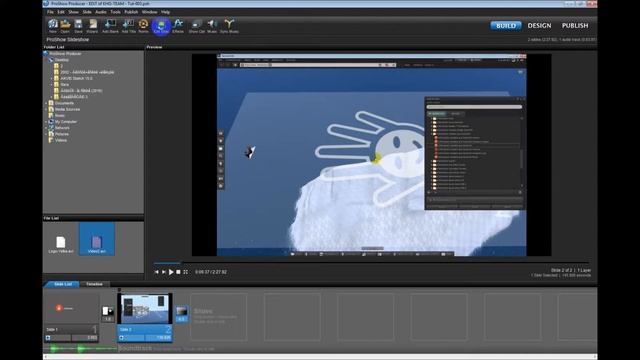Screen dimensions: 640x360
Task: Open the Window menu
Action: pos(149,12)
